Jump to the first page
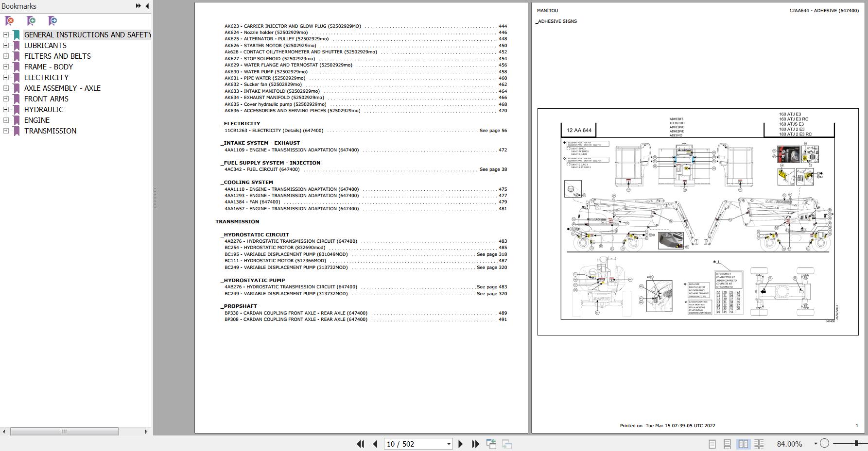 [360, 444]
